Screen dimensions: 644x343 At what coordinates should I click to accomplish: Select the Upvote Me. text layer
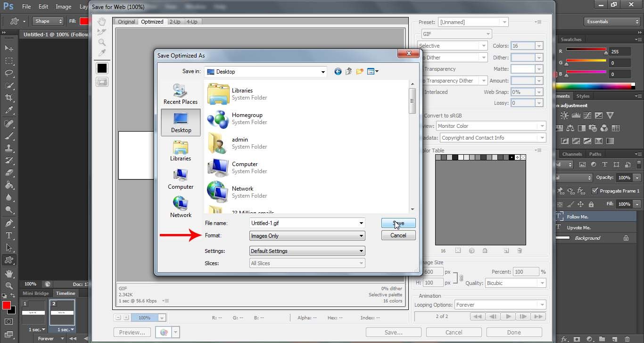(579, 227)
